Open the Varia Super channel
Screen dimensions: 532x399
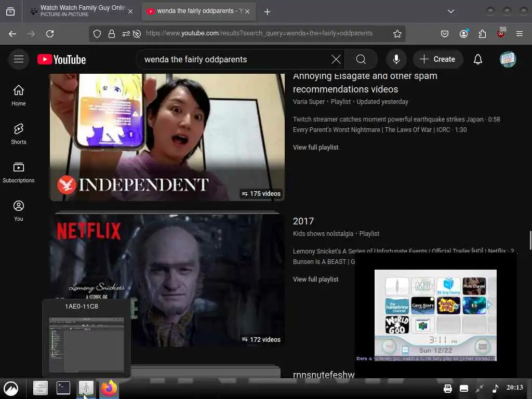pyautogui.click(x=309, y=102)
